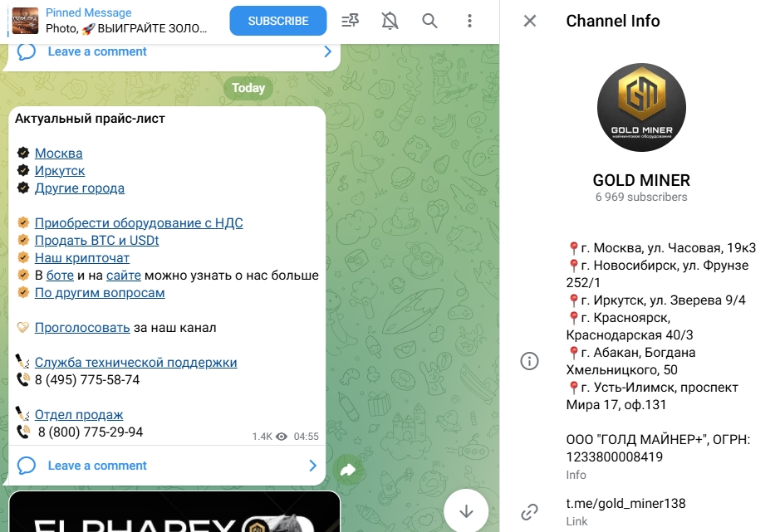The height and width of the screenshot is (532, 780).
Task: Toggle channel notifications with the bell icon
Action: tap(390, 21)
